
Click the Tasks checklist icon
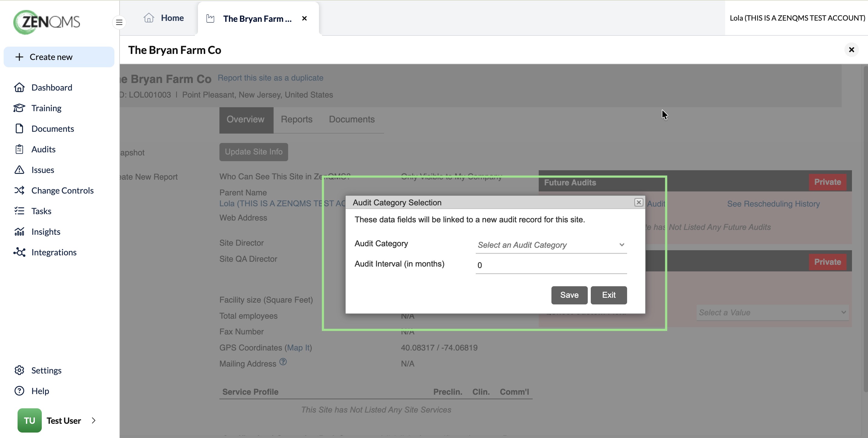(19, 211)
